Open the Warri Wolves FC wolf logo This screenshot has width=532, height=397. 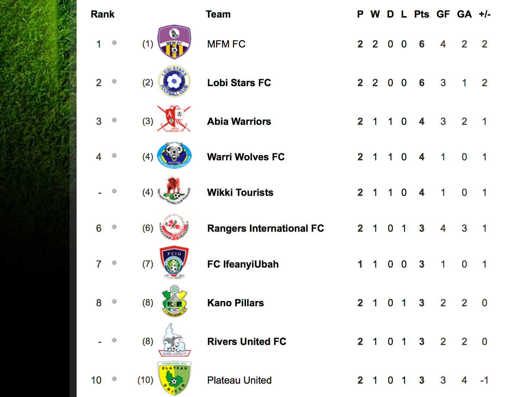click(x=174, y=155)
